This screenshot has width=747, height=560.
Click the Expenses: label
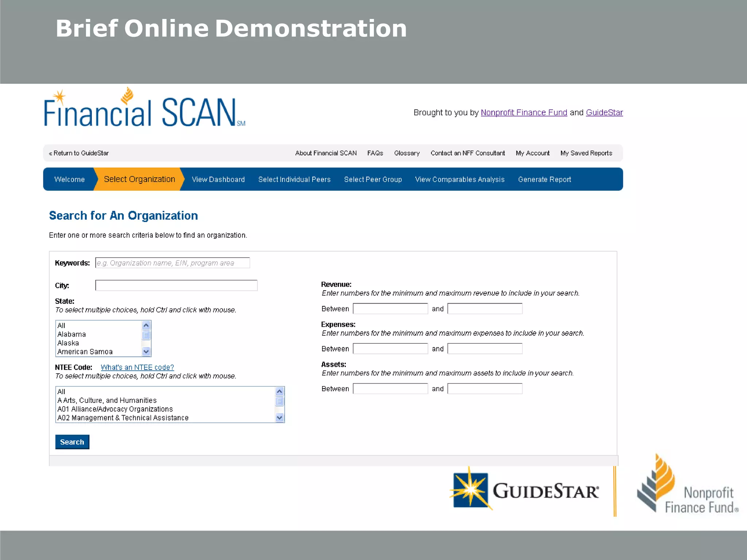click(x=338, y=324)
